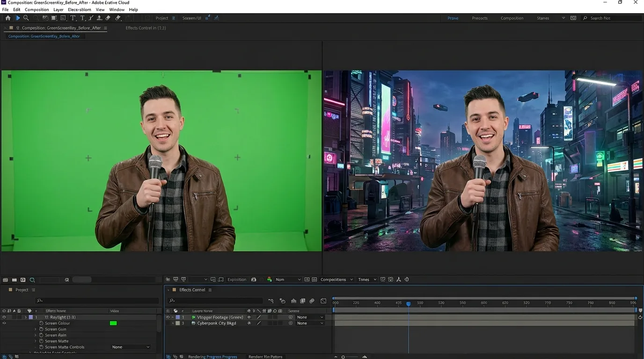Toggle shy switch on Cyberpunk City Bkgd layer
This screenshot has height=359, width=644.
[249, 323]
